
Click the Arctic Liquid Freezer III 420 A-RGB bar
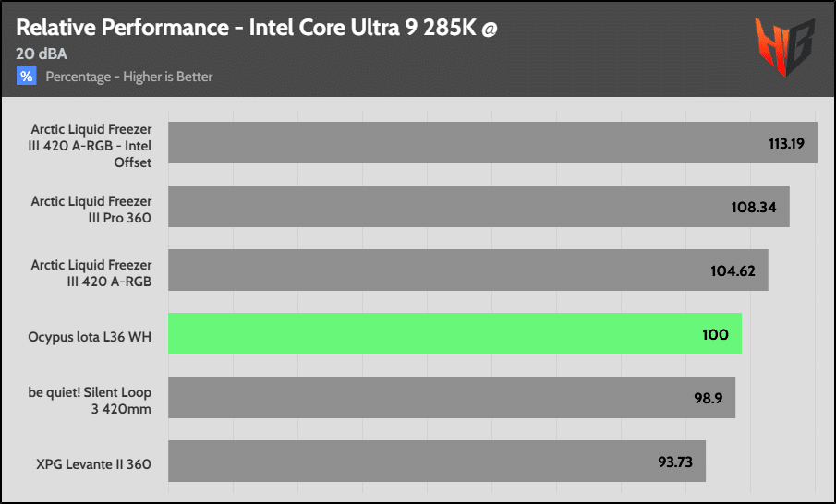pyautogui.click(x=468, y=270)
